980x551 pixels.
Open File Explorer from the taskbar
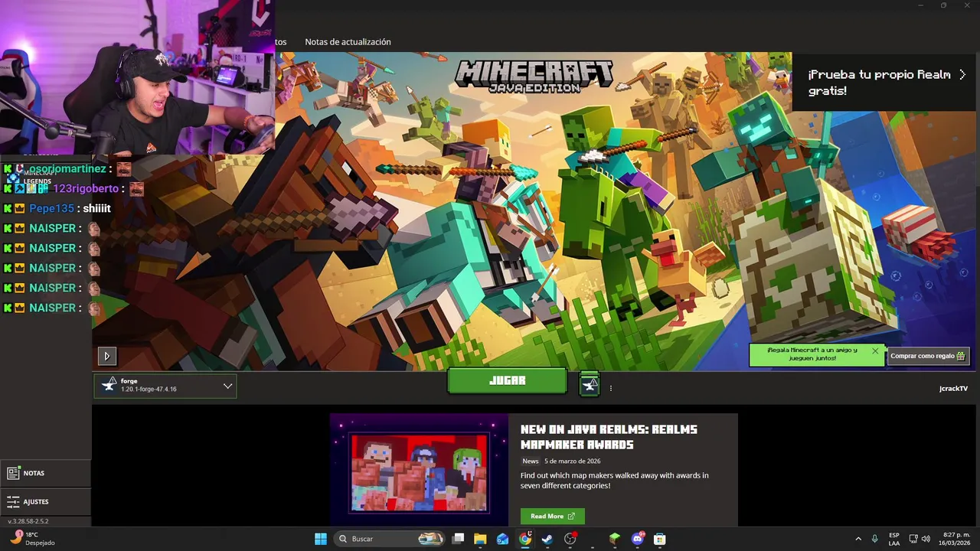(480, 539)
